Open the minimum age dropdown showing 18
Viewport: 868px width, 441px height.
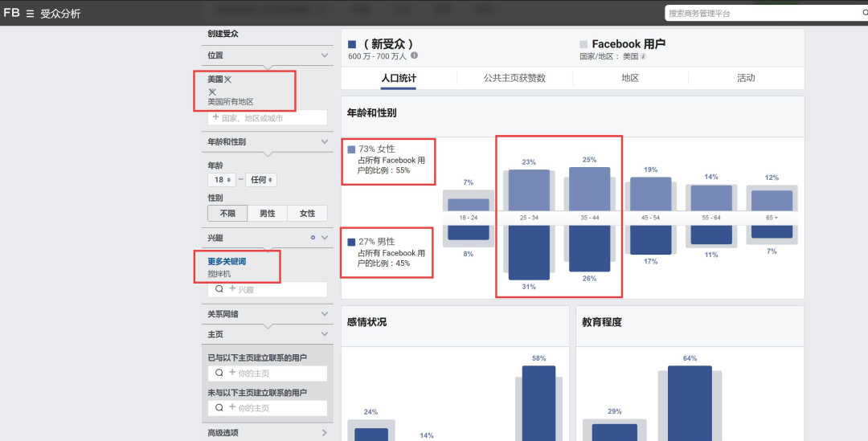pyautogui.click(x=222, y=180)
